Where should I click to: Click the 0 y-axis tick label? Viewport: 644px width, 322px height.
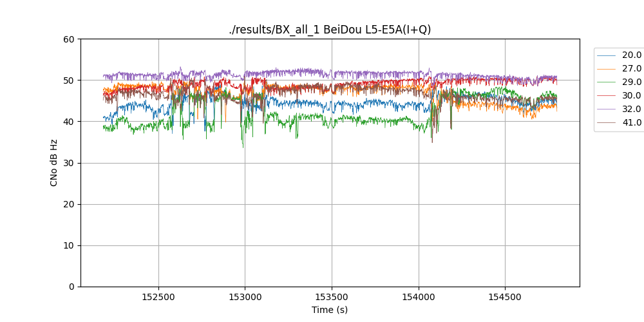(x=72, y=287)
